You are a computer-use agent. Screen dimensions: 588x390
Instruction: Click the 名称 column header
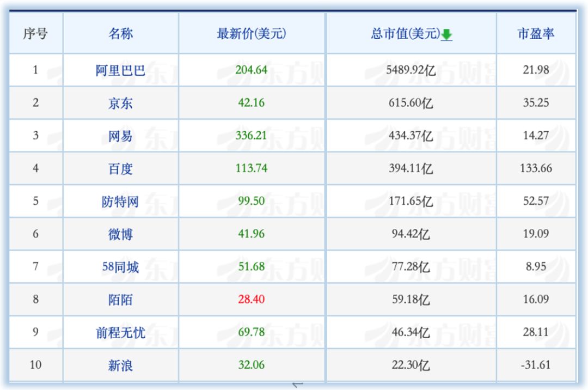(120, 34)
